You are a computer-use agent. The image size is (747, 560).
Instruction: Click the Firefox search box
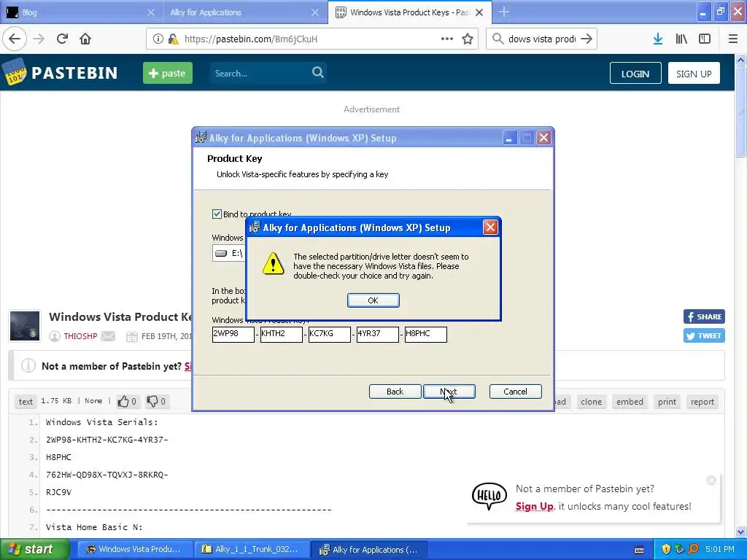542,39
